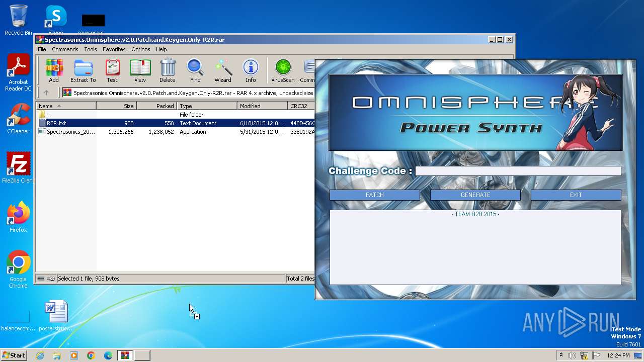
Task: Sort by Size column header
Action: click(x=116, y=106)
